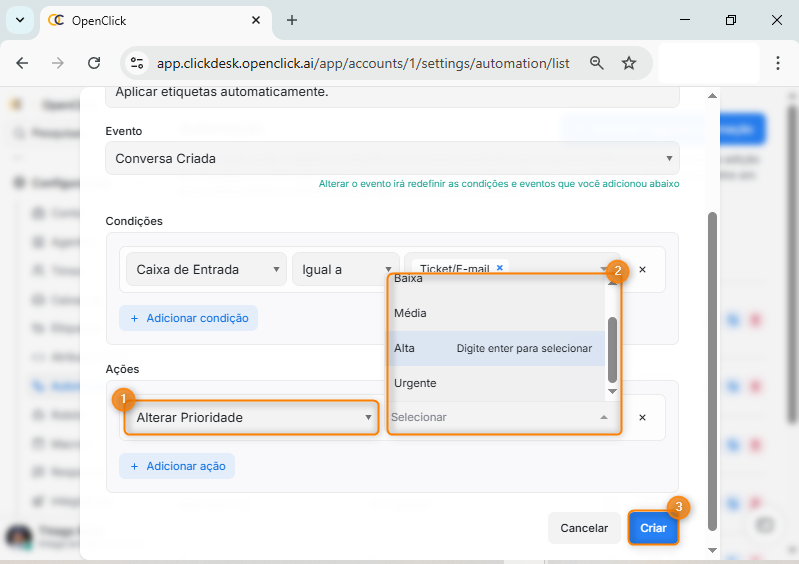Go back with the browser back arrow
The image size is (799, 564).
coord(22,63)
